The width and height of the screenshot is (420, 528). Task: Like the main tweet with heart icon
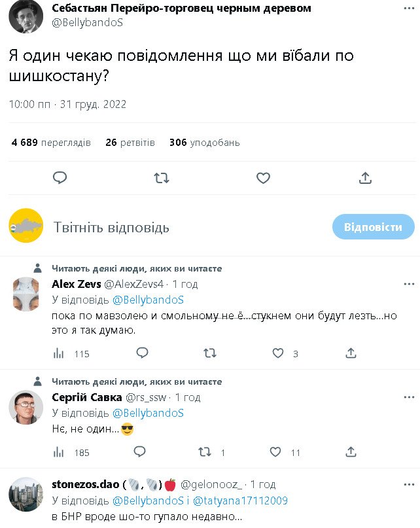[x=263, y=177]
